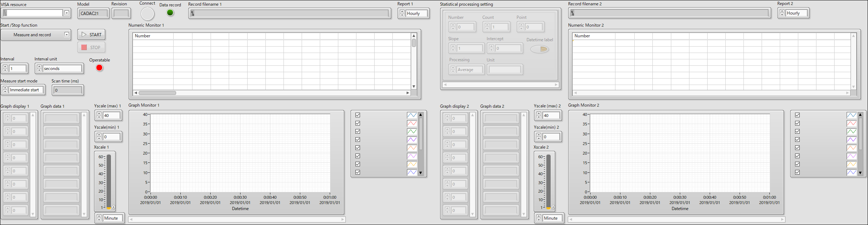Click the Yscale (max) 2 value field
Viewport: 868px width, 225px height.
click(551, 116)
